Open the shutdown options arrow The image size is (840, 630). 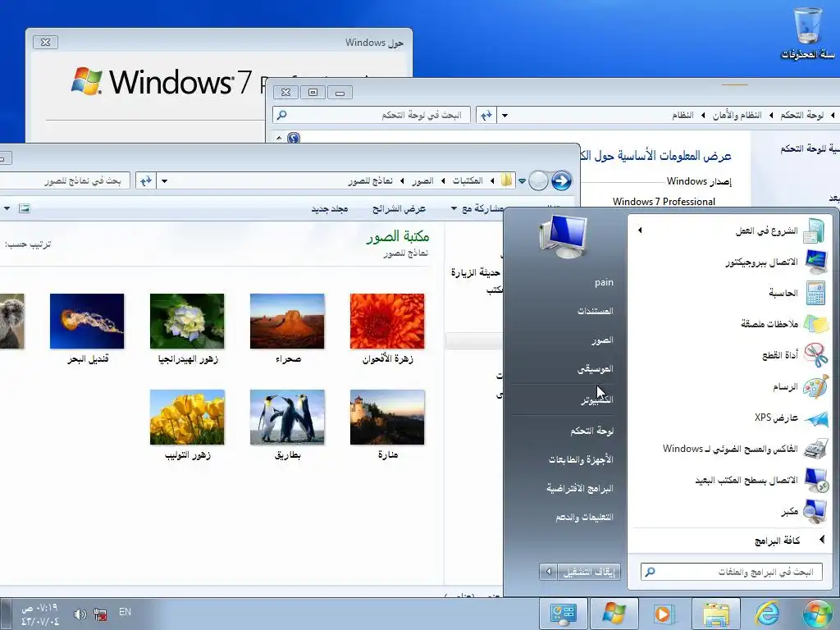pyautogui.click(x=548, y=572)
